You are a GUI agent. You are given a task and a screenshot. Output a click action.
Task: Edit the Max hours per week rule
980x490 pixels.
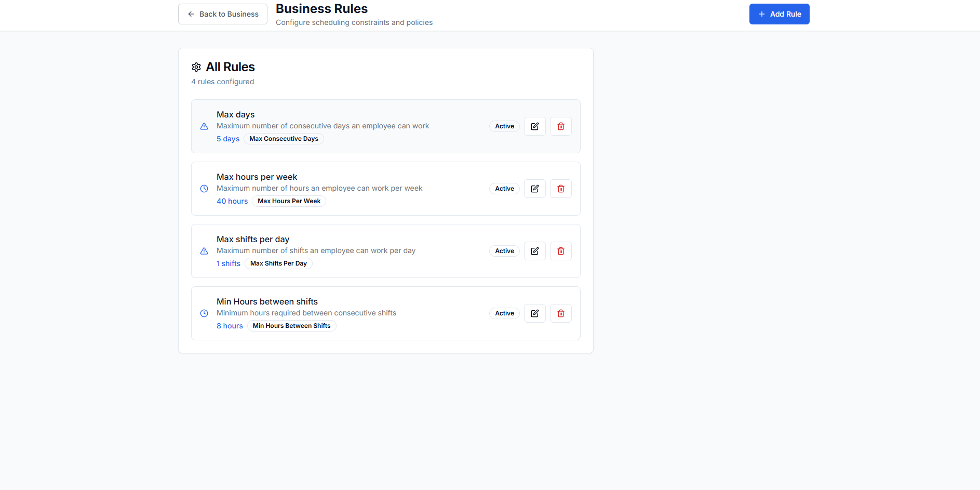(x=534, y=189)
